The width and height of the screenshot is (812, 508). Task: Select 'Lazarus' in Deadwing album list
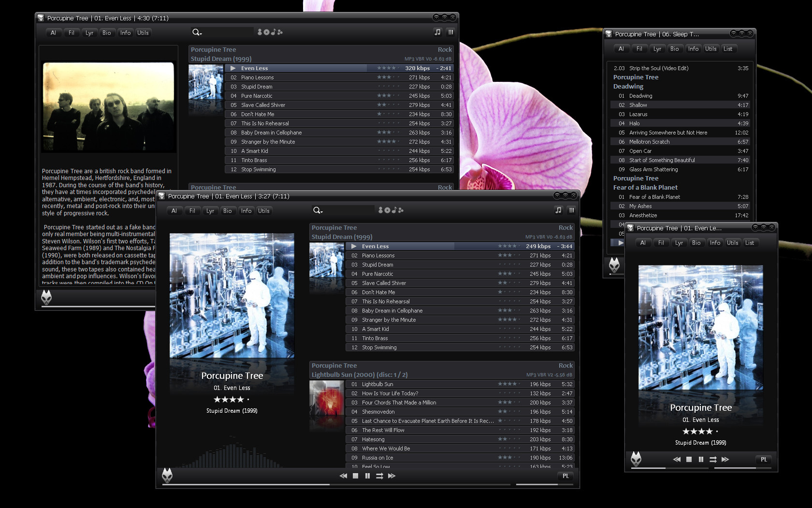pos(681,114)
